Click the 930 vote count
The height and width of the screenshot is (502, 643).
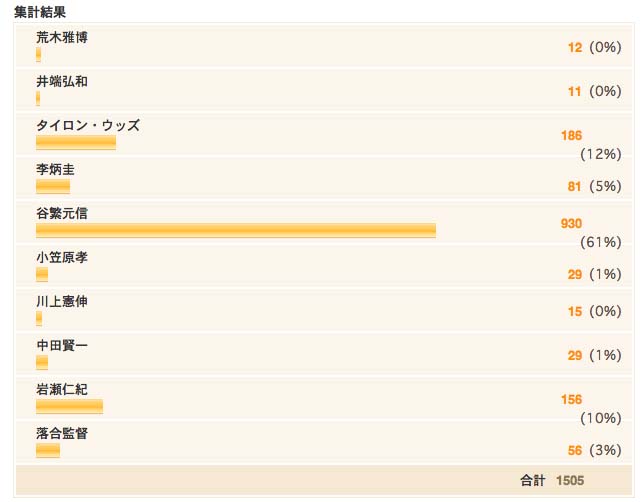[571, 224]
